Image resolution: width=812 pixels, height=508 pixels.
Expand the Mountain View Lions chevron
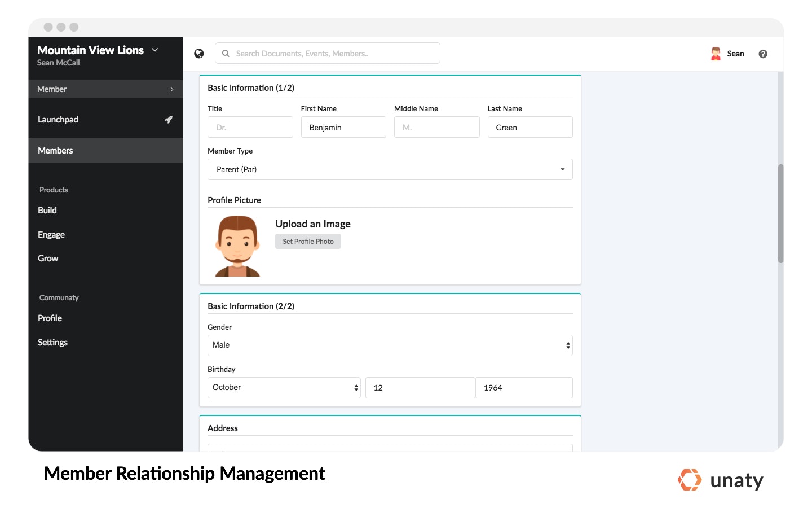tap(155, 50)
